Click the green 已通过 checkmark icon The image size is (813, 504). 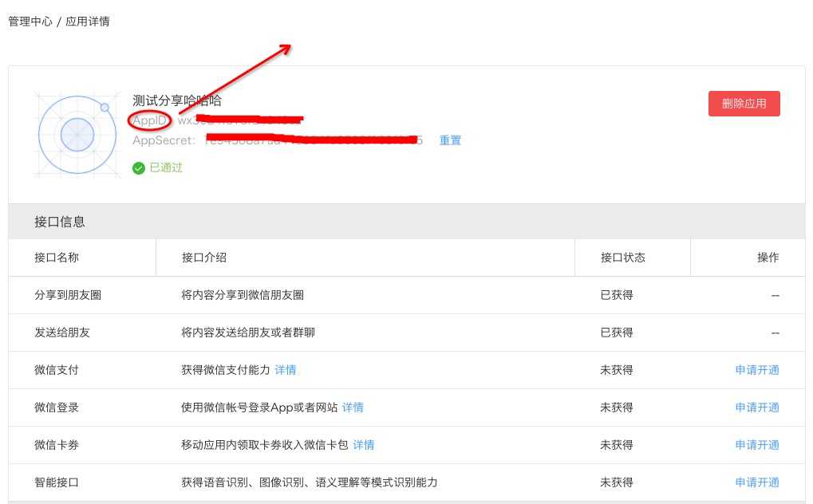(139, 168)
